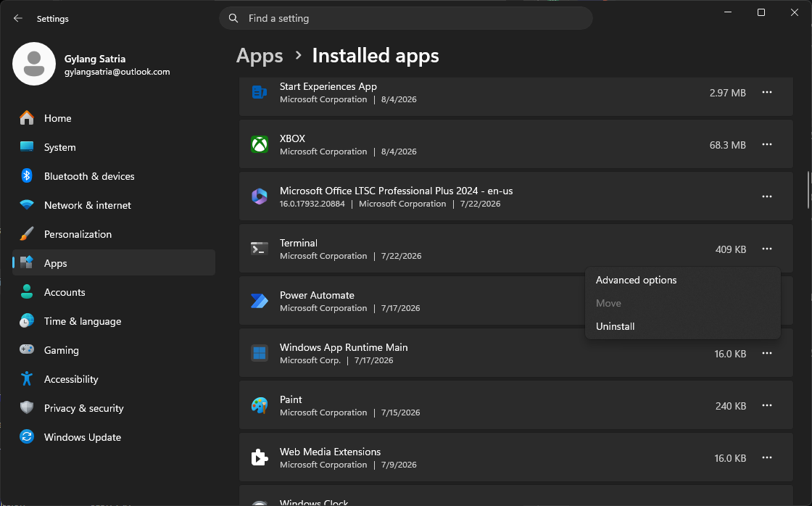Image resolution: width=812 pixels, height=506 pixels.
Task: Click the app list vertical scrollbar
Action: tap(808, 189)
